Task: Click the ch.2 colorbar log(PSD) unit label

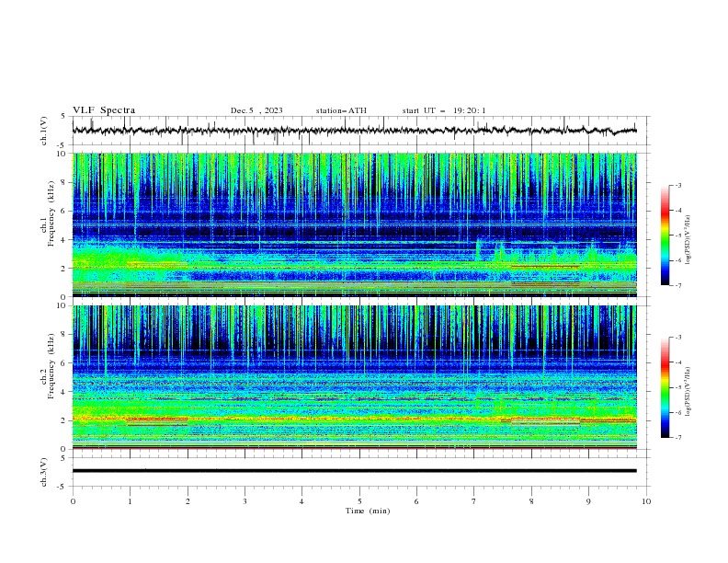Action: tap(688, 392)
